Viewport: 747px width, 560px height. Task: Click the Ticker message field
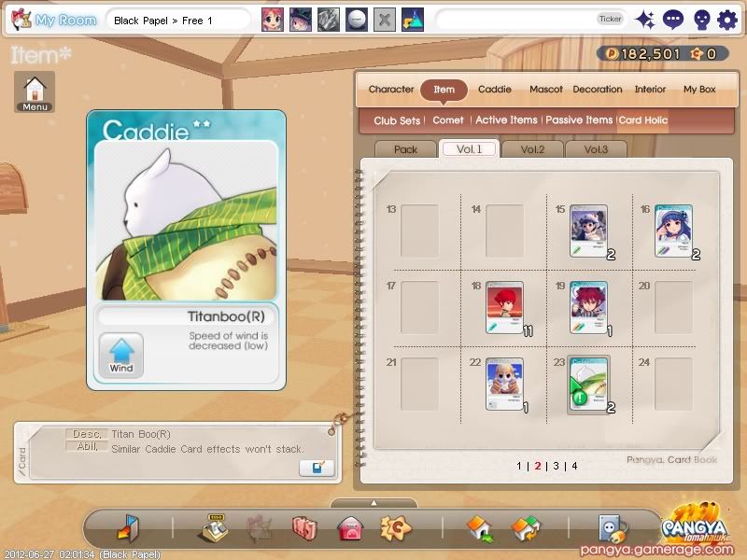531,20
